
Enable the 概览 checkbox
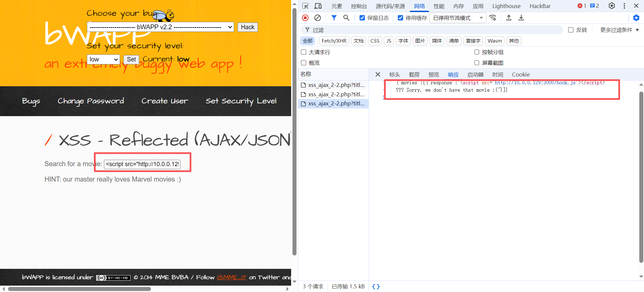pyautogui.click(x=304, y=63)
